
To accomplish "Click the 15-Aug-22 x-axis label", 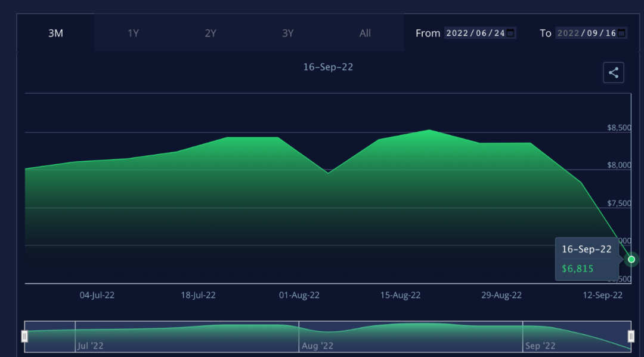I will click(400, 295).
